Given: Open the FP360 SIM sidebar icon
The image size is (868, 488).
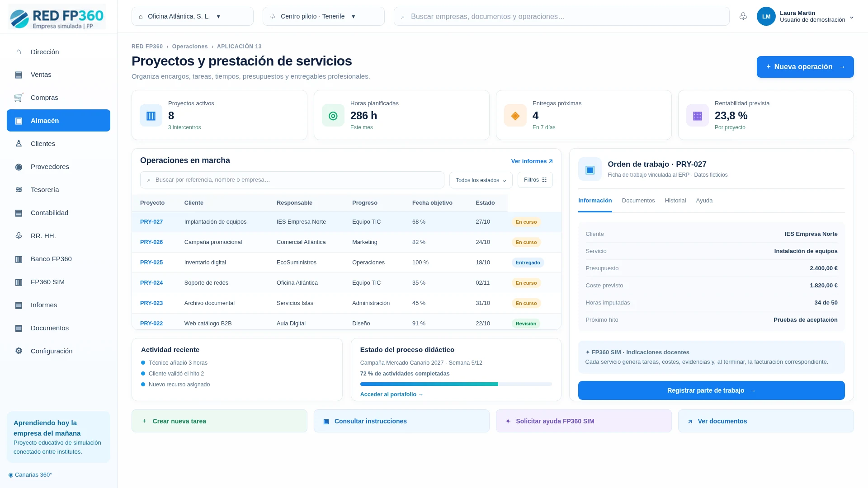Looking at the screenshot, I should point(19,282).
